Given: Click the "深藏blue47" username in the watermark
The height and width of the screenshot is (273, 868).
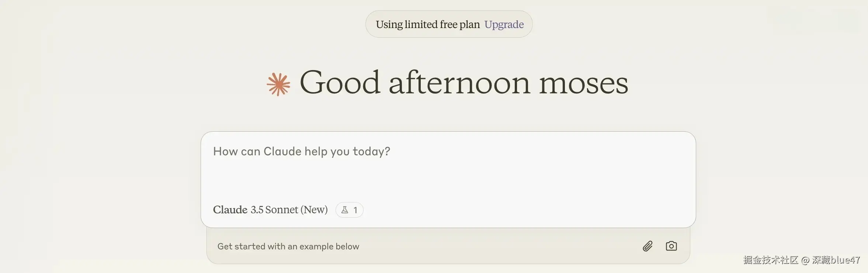Looking at the screenshot, I should tap(836, 260).
